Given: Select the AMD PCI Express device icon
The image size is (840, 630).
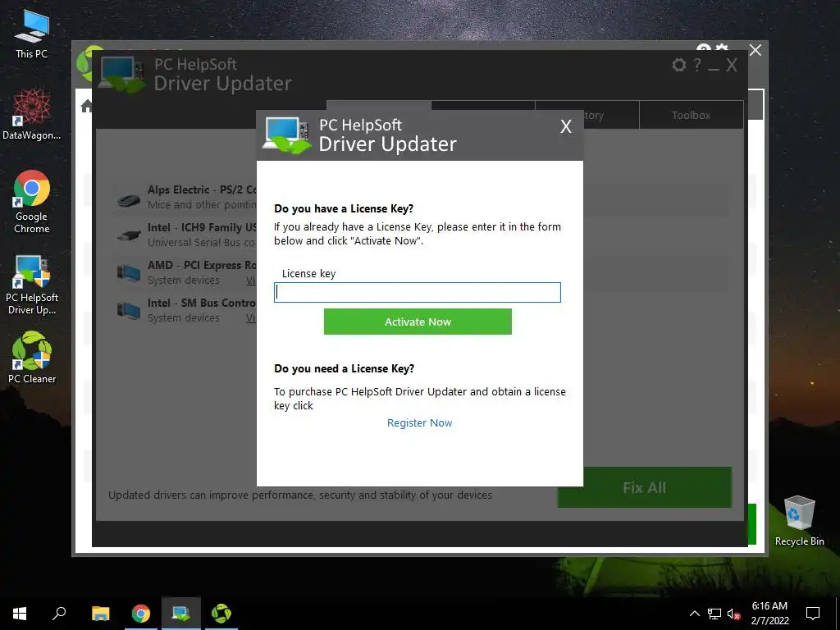Looking at the screenshot, I should pos(129,272).
